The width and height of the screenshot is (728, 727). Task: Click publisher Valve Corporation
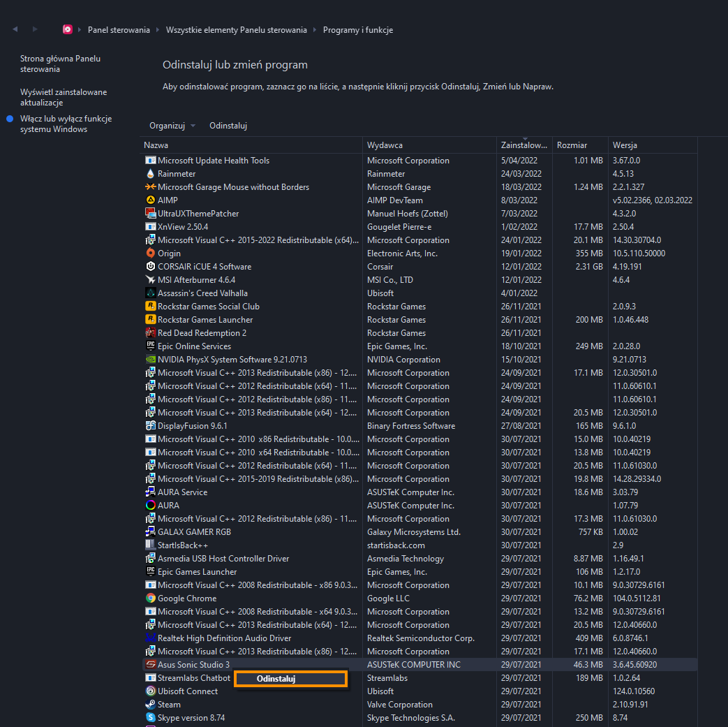tap(400, 704)
